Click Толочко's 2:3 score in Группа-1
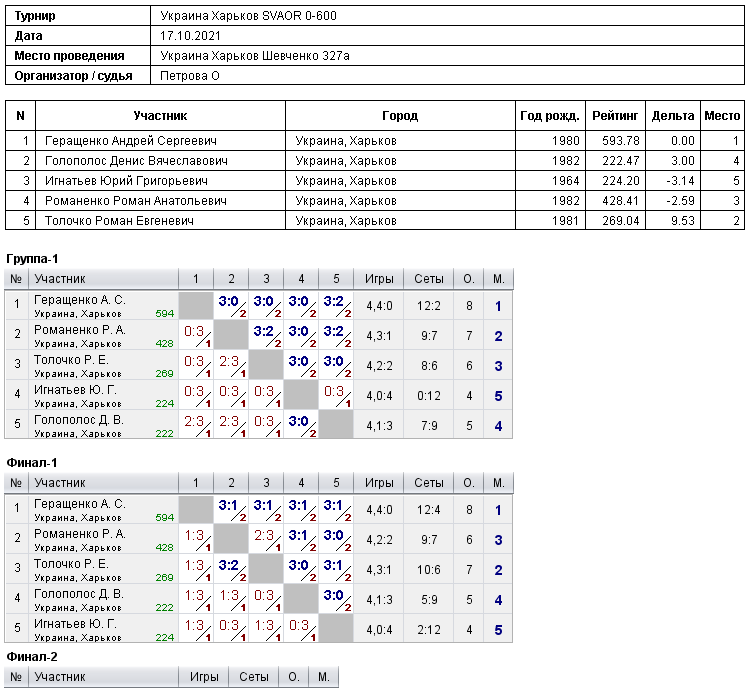 229,361
